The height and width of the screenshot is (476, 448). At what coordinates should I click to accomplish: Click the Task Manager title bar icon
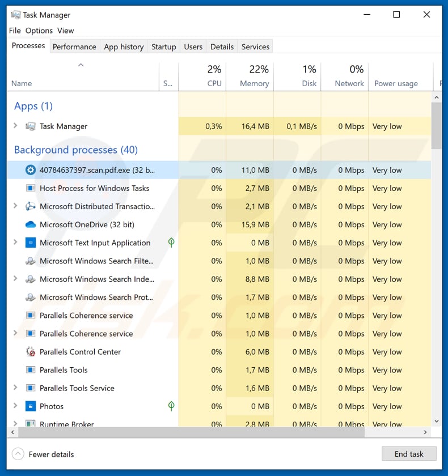(16, 15)
